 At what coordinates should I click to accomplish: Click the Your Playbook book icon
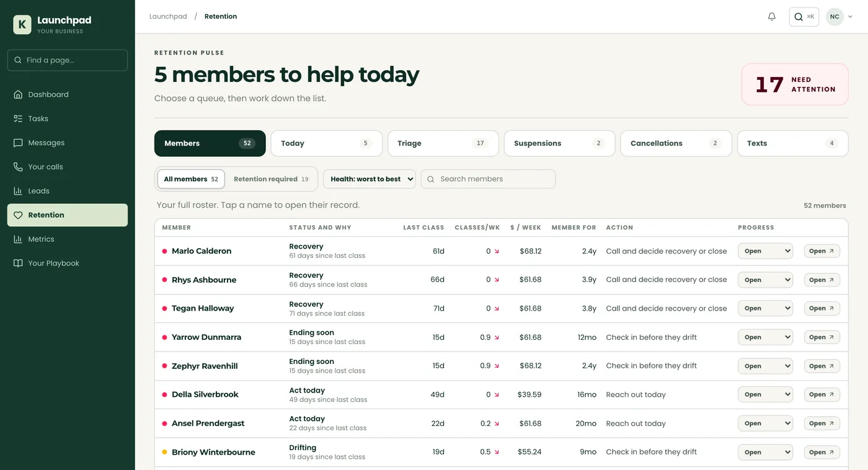point(18,263)
